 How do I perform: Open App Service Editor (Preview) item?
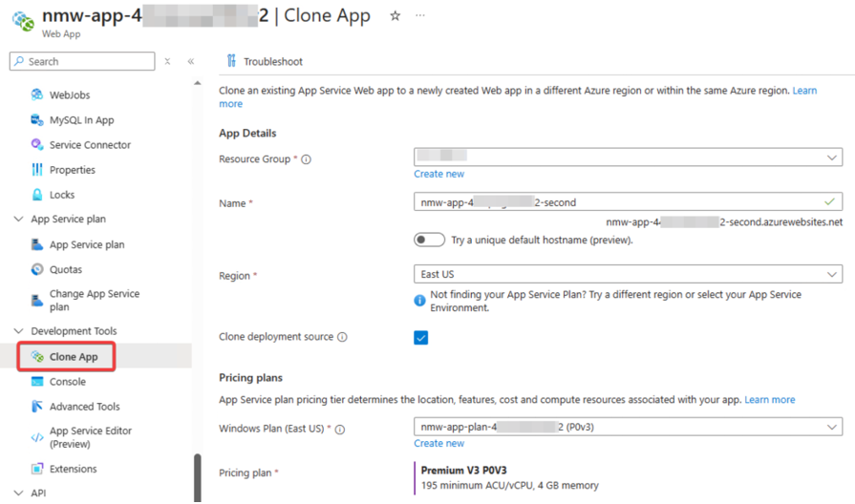(91, 437)
